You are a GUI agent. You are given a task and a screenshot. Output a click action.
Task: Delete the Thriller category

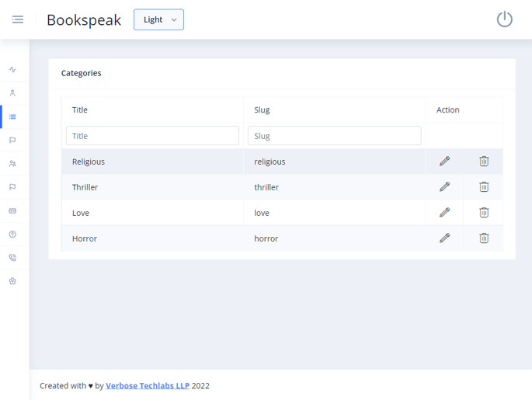pos(484,186)
